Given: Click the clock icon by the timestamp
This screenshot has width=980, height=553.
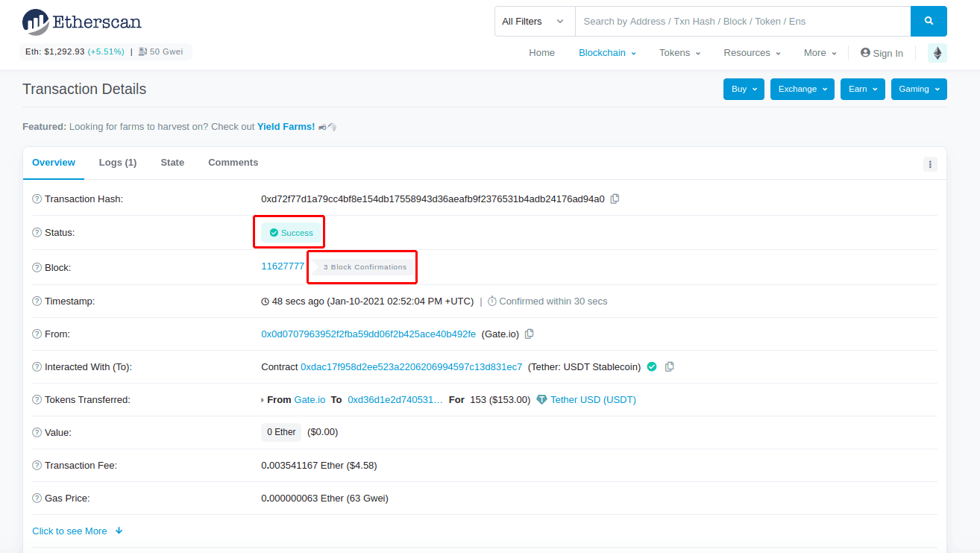Looking at the screenshot, I should point(265,302).
